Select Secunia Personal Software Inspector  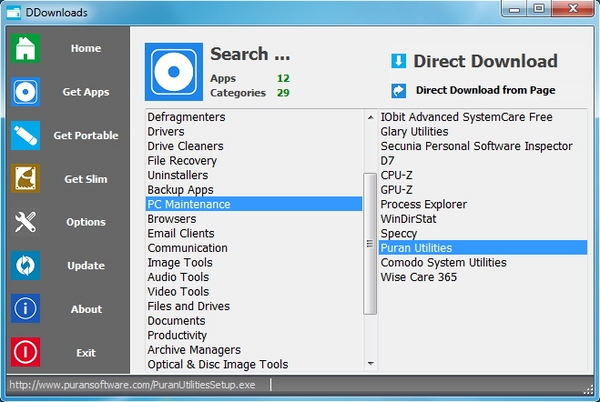(483, 146)
